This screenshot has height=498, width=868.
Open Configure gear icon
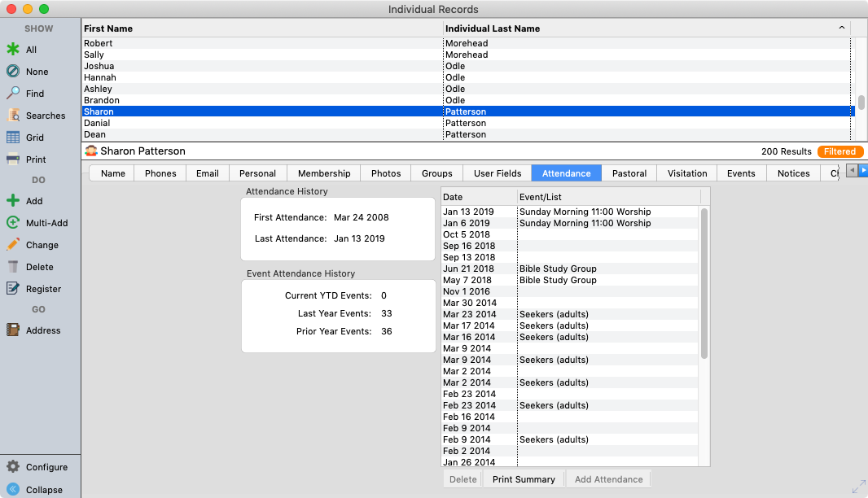tap(13, 467)
